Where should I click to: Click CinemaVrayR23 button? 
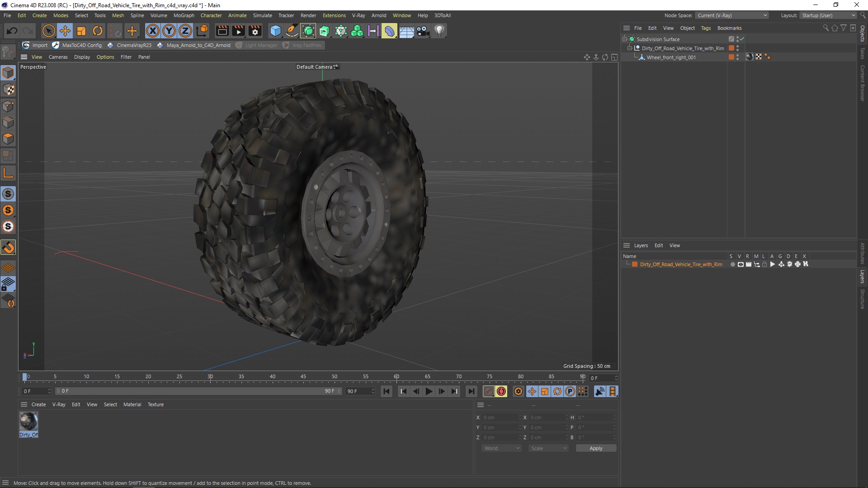pos(129,45)
